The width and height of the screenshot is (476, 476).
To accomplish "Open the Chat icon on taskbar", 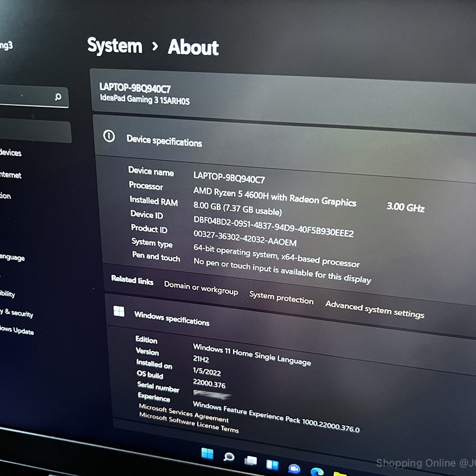I will point(294,469).
